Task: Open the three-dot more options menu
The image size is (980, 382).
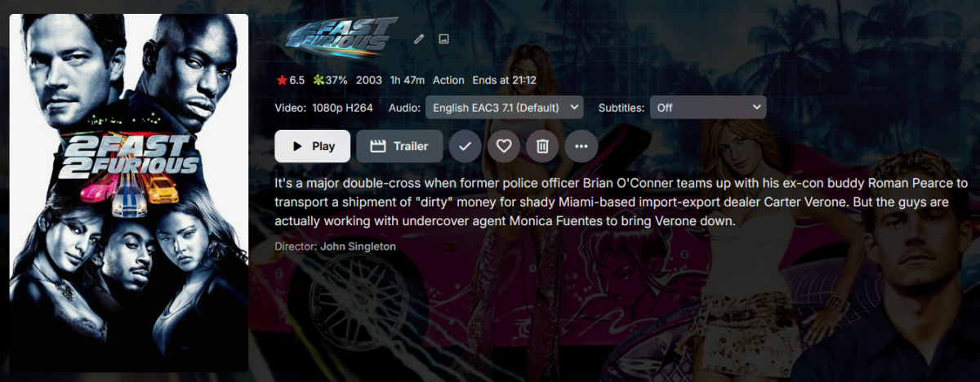Action: tap(581, 146)
